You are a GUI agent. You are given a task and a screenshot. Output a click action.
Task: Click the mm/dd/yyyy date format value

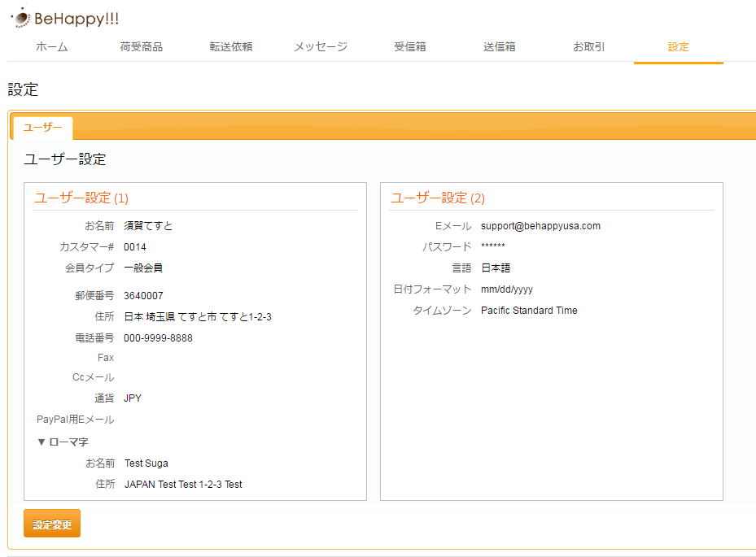tap(507, 289)
